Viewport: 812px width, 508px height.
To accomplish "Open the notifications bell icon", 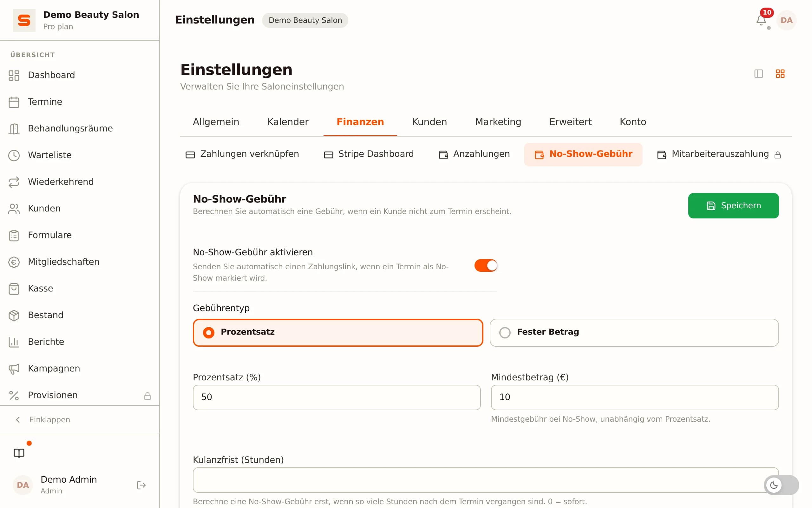I will (x=761, y=20).
